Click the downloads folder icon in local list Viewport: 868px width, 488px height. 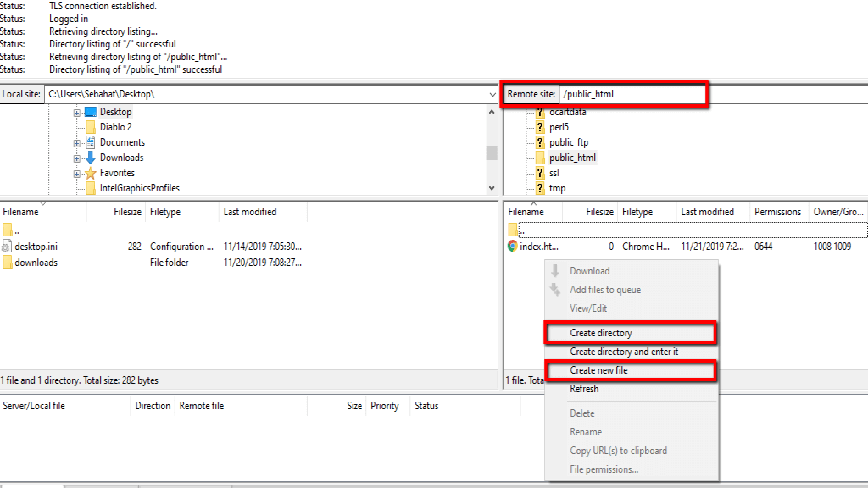coord(7,263)
